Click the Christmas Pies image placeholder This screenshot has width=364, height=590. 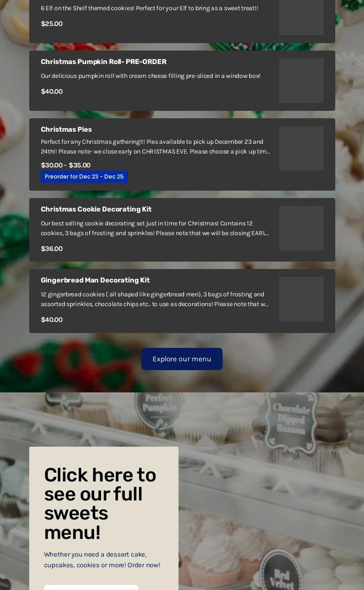click(301, 148)
